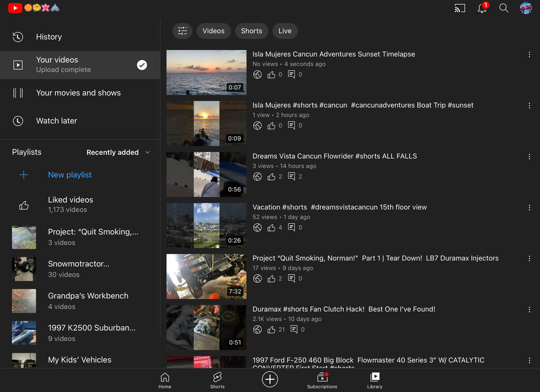Open Subscriptions in bottom navigation
540x392 pixels.
[x=322, y=380]
